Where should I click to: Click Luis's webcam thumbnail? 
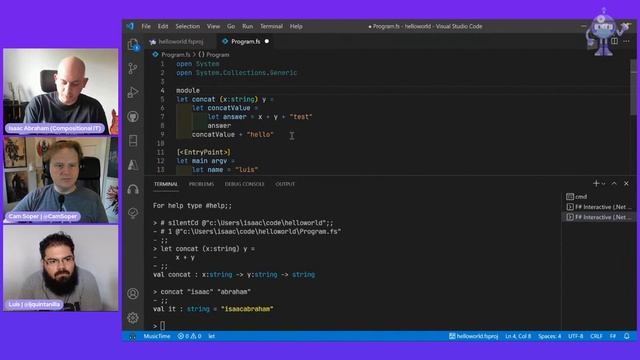(x=60, y=268)
